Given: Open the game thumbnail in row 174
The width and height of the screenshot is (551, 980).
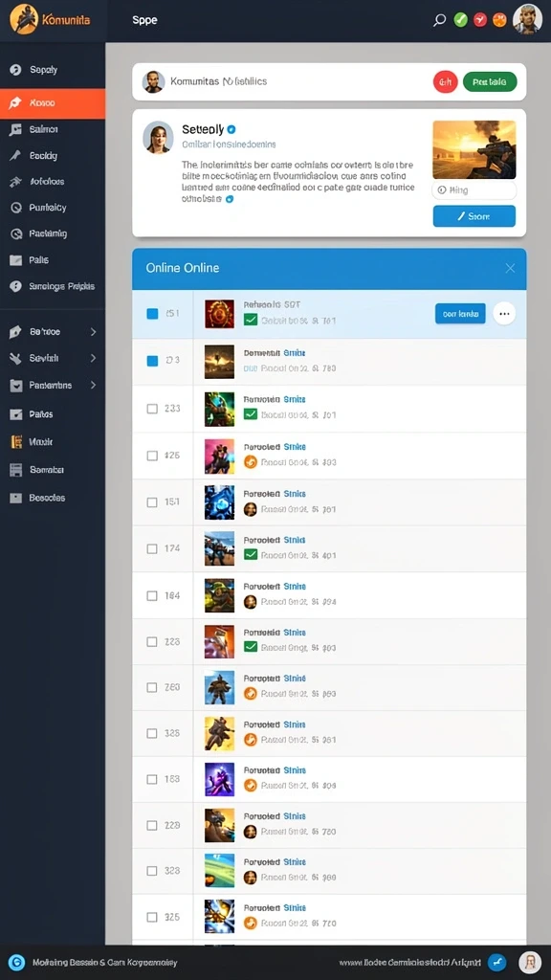Looking at the screenshot, I should click(219, 548).
